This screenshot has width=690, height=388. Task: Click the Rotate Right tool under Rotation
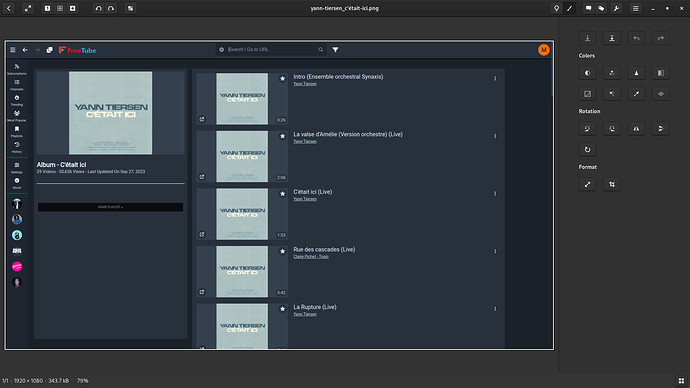pyautogui.click(x=612, y=128)
